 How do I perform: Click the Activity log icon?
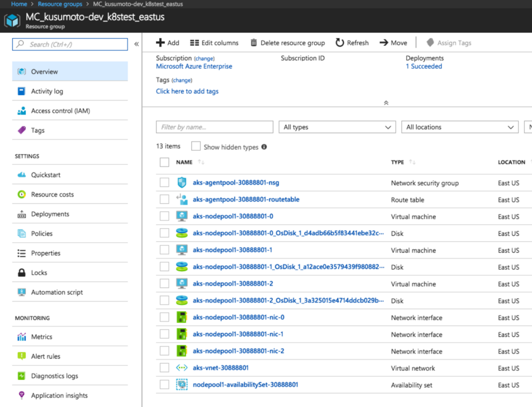tap(21, 91)
